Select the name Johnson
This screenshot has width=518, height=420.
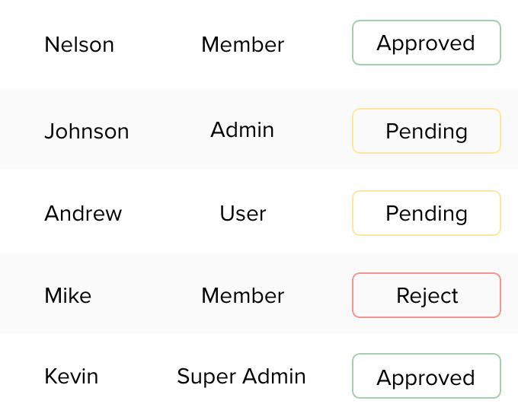87,131
